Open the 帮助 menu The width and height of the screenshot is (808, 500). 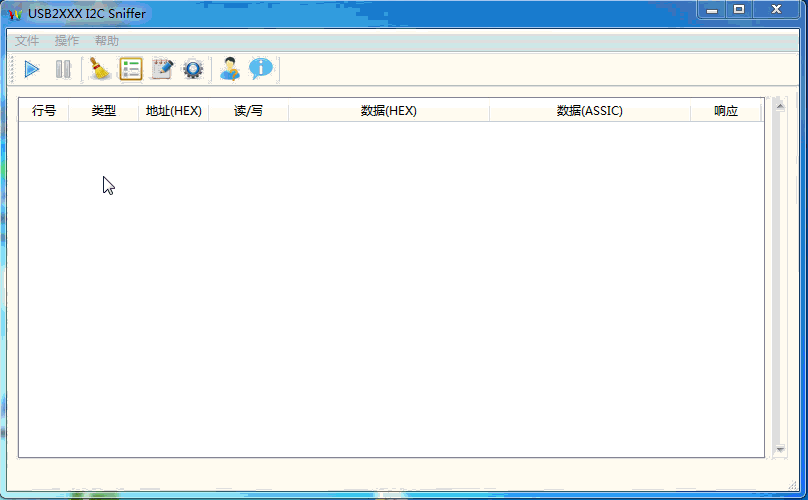point(107,41)
